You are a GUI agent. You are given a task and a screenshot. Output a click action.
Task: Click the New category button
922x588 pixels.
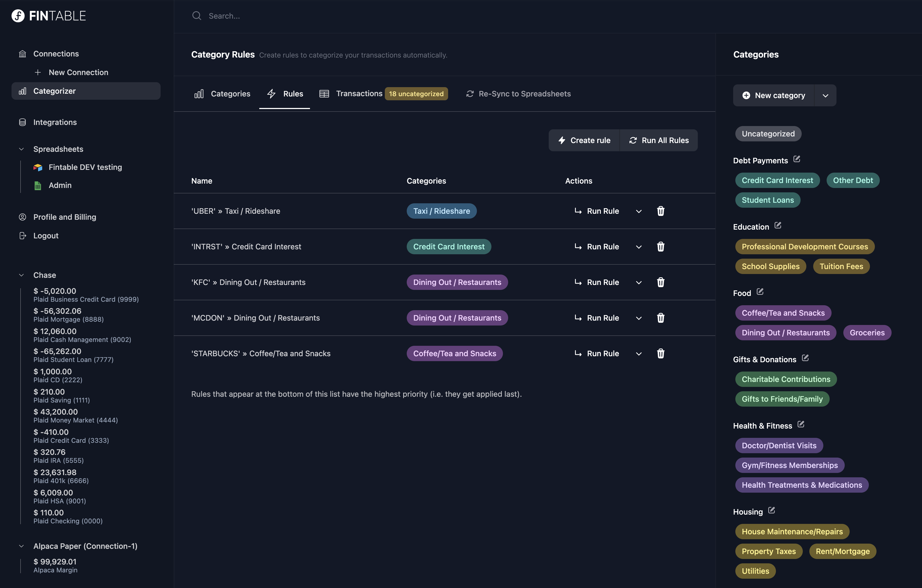pyautogui.click(x=773, y=95)
